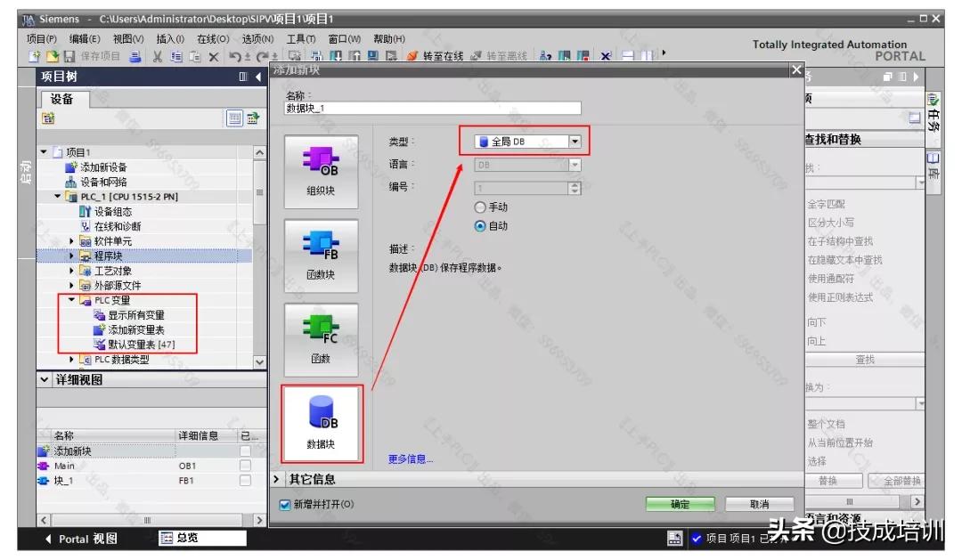This screenshot has width=962, height=560.
Task: Open the 更多信息 link
Action: point(411,459)
